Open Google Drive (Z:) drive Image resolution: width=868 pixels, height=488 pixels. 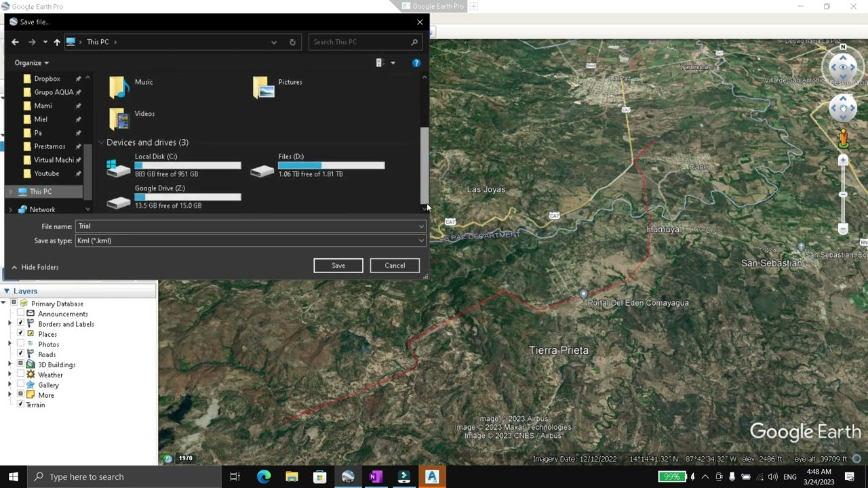tap(174, 197)
